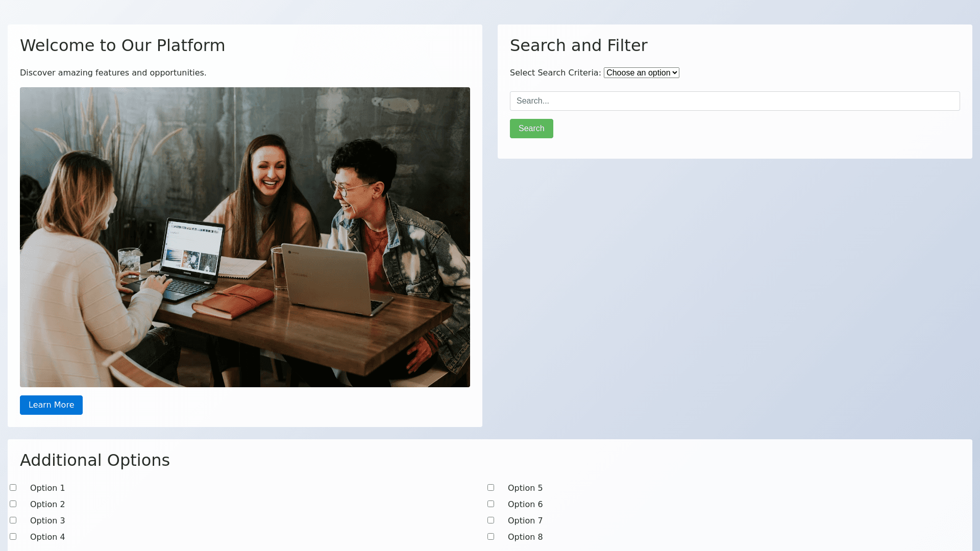Viewport: 980px width, 551px height.
Task: Enable the Option 1 checkbox
Action: [13, 488]
